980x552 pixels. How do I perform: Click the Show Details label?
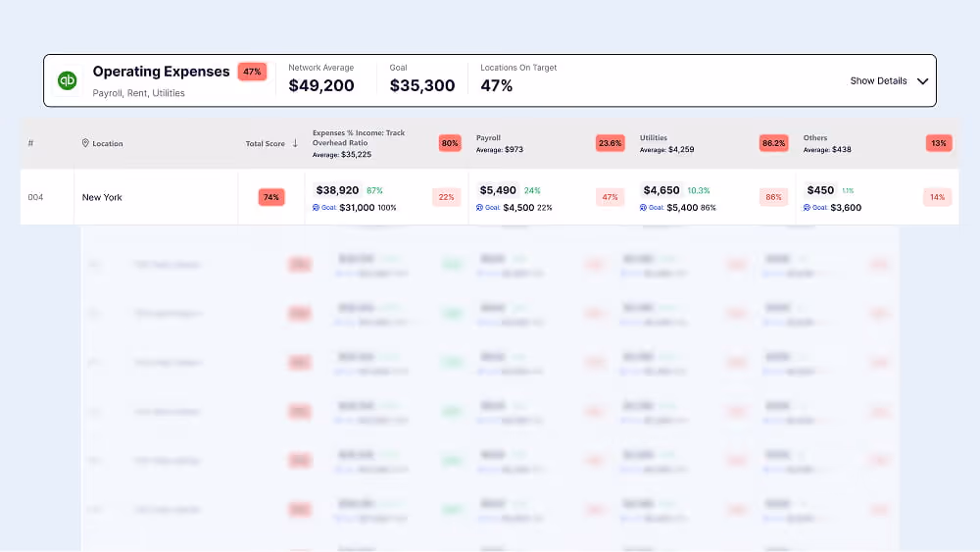(x=878, y=80)
